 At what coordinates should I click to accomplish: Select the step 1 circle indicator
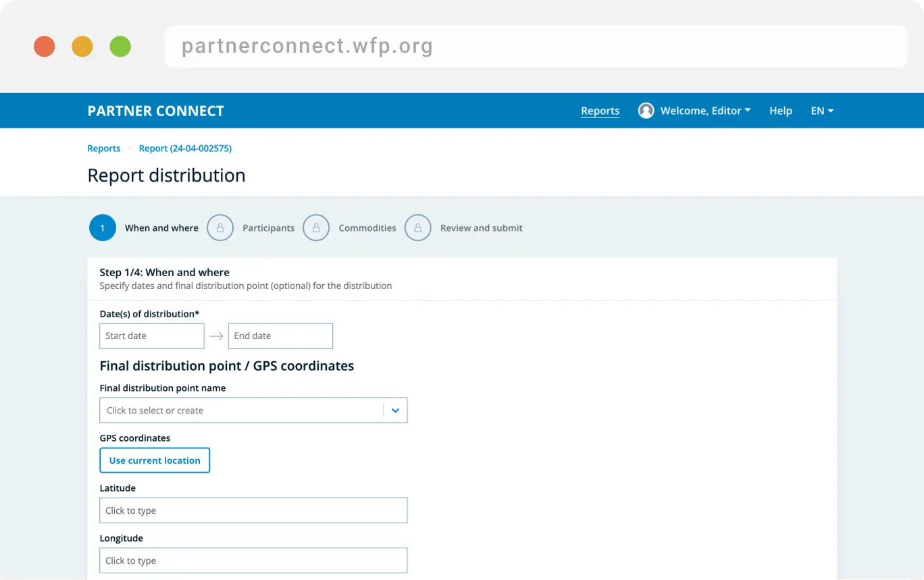coord(103,228)
